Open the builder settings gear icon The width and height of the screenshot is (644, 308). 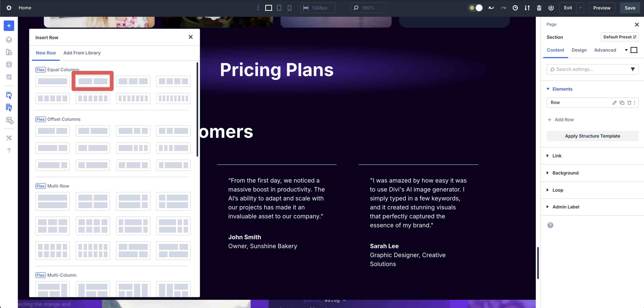pos(9,8)
